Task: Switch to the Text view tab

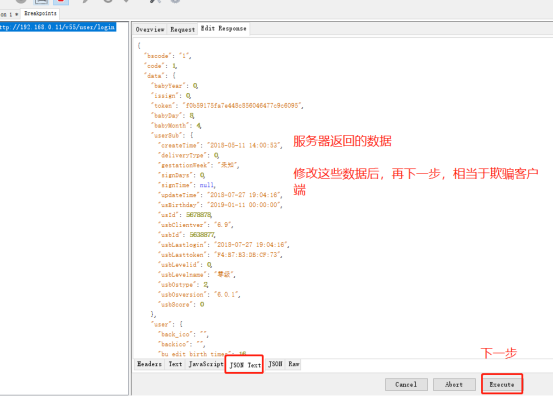Action: pyautogui.click(x=175, y=364)
